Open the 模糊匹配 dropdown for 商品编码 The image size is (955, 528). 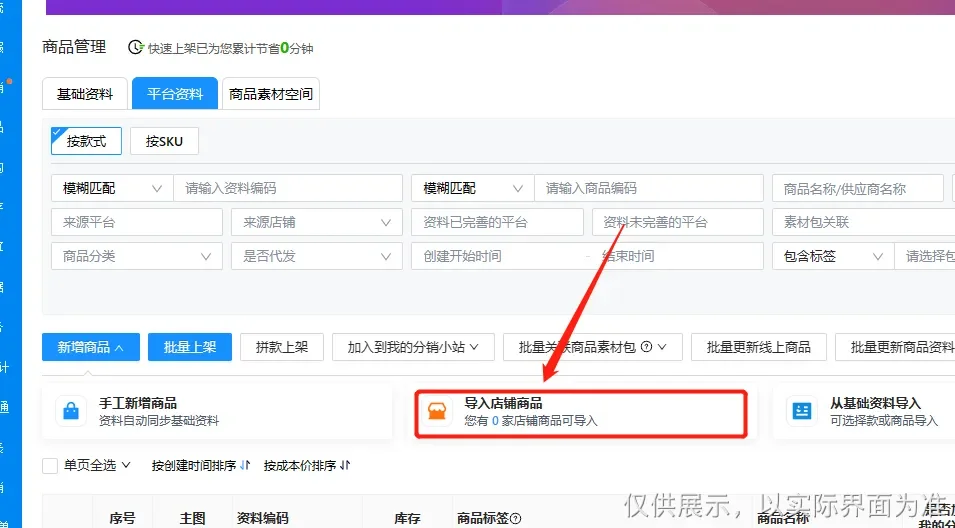tap(473, 189)
